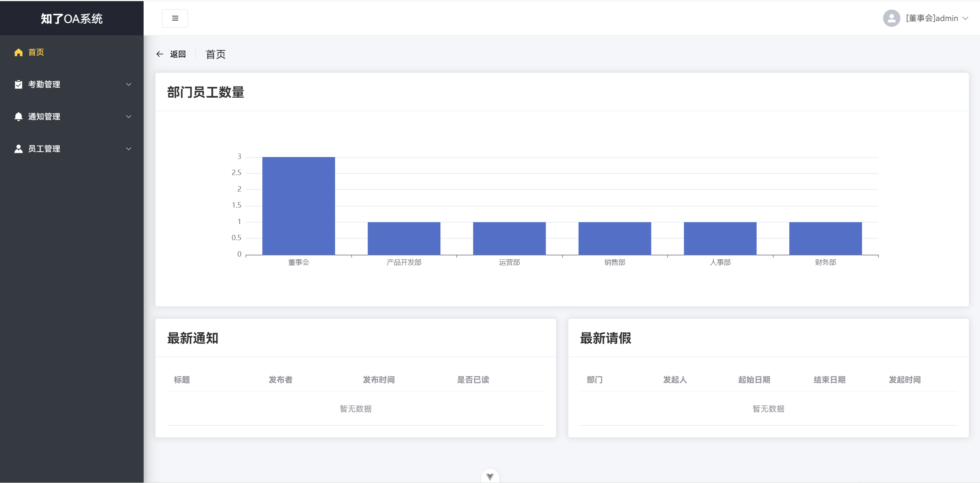Click the back arrow icon
The width and height of the screenshot is (980, 483).
160,54
